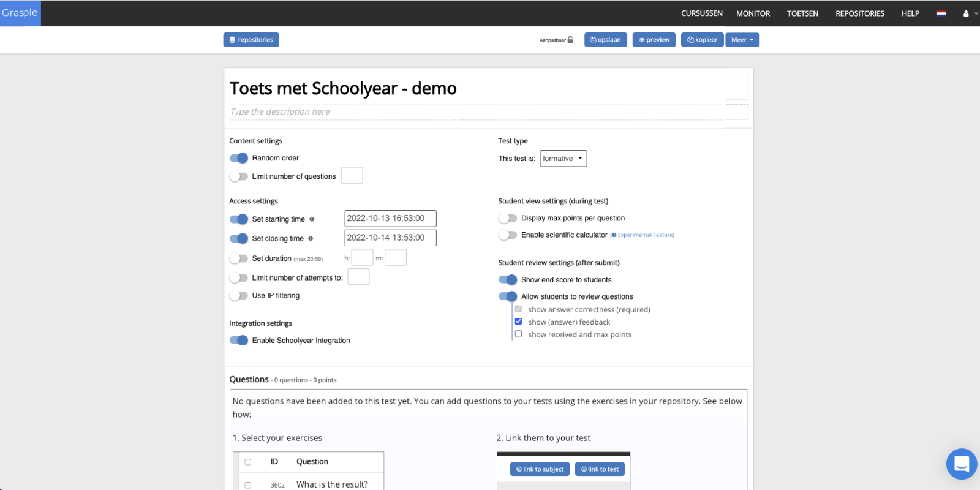Click the Experimental Feature info icon

click(x=614, y=235)
